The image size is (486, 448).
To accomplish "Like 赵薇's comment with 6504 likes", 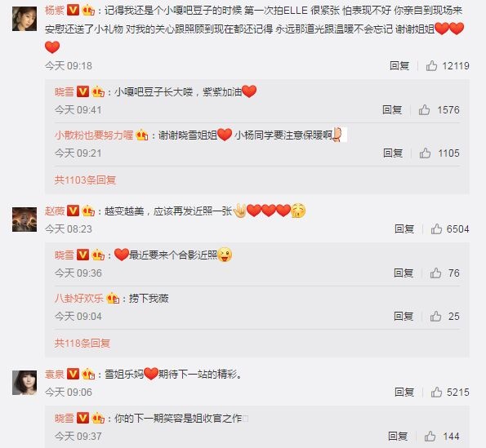I will coord(436,228).
